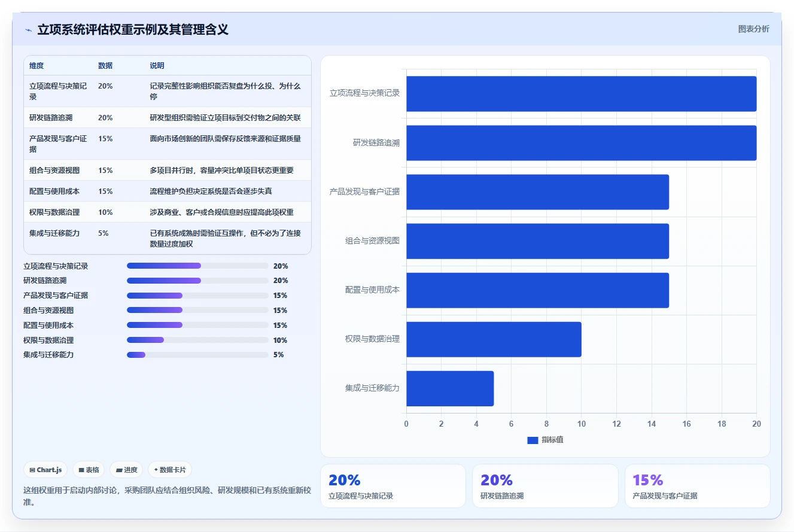794x532 pixels.
Task: Click the description starting 研发型组织需验证
Action: pos(225,118)
